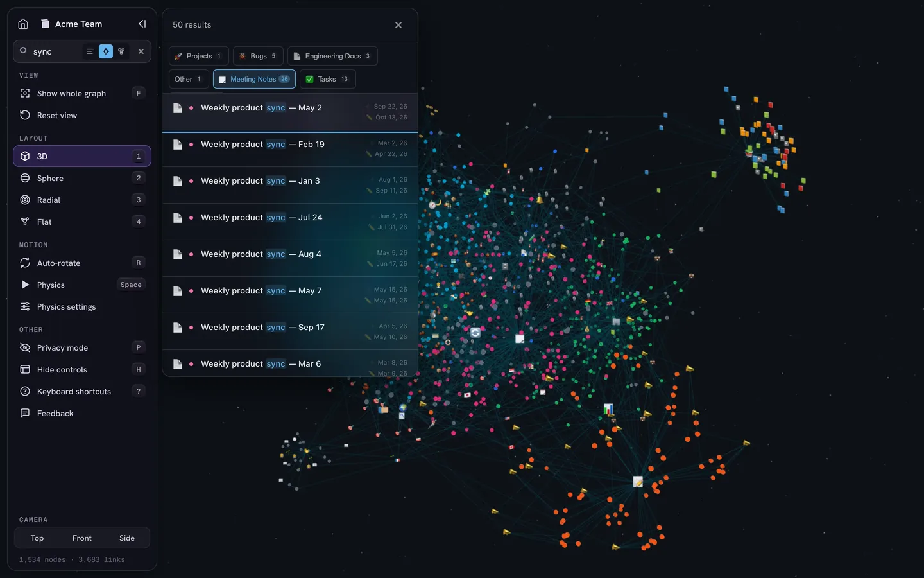
Task: Open result Weekly product sync — Jul 24
Action: tap(290, 222)
